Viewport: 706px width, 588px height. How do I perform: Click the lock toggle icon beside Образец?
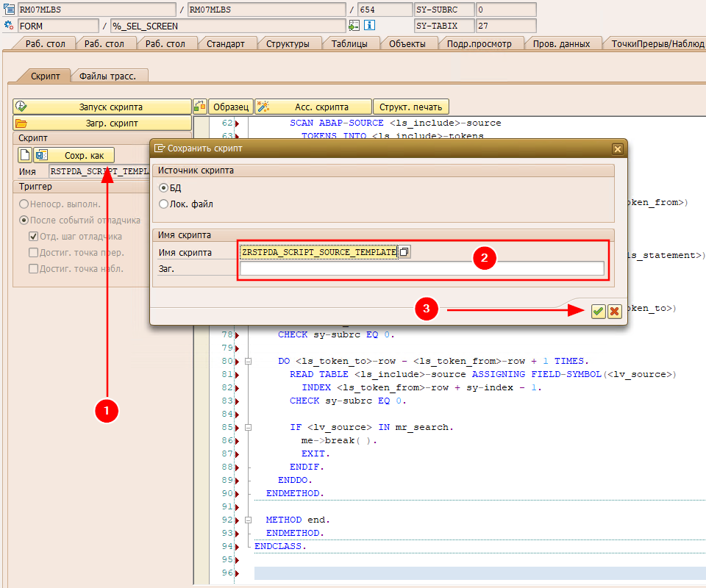pos(200,107)
